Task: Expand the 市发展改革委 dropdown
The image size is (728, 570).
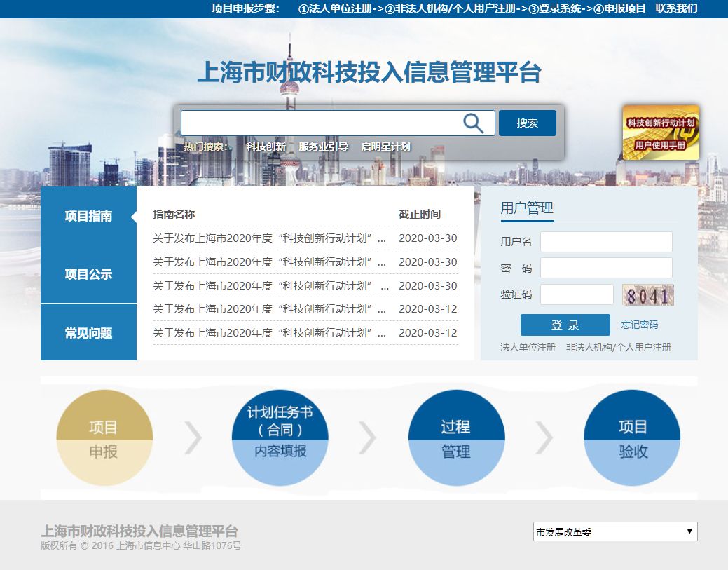Action: pos(615,532)
